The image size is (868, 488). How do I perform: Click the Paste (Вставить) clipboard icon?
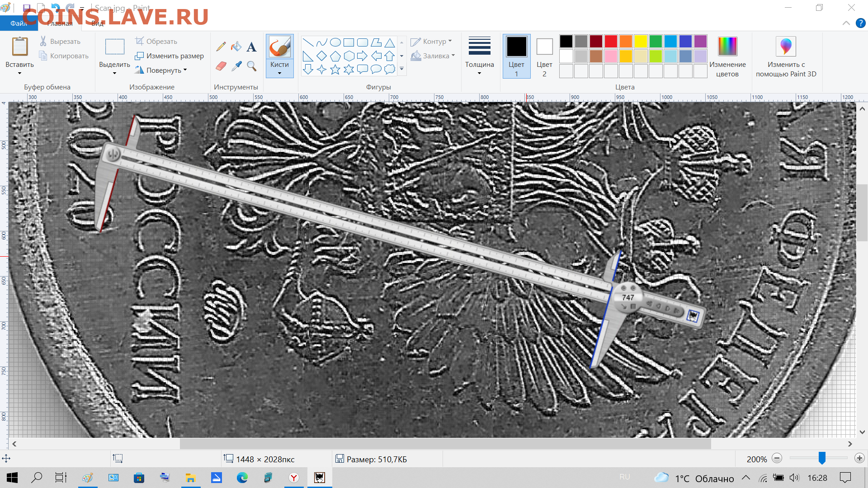(19, 47)
